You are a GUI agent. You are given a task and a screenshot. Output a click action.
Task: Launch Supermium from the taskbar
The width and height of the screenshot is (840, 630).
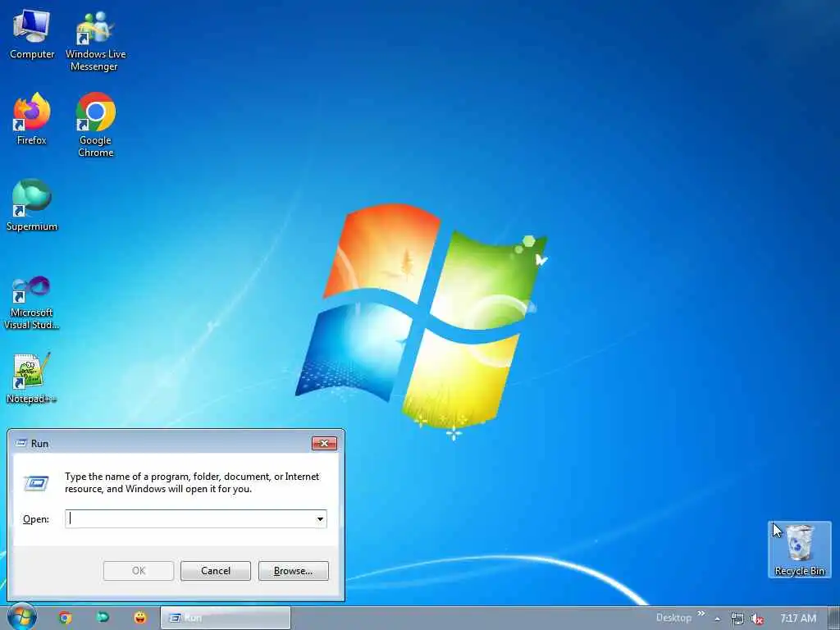coord(103,617)
